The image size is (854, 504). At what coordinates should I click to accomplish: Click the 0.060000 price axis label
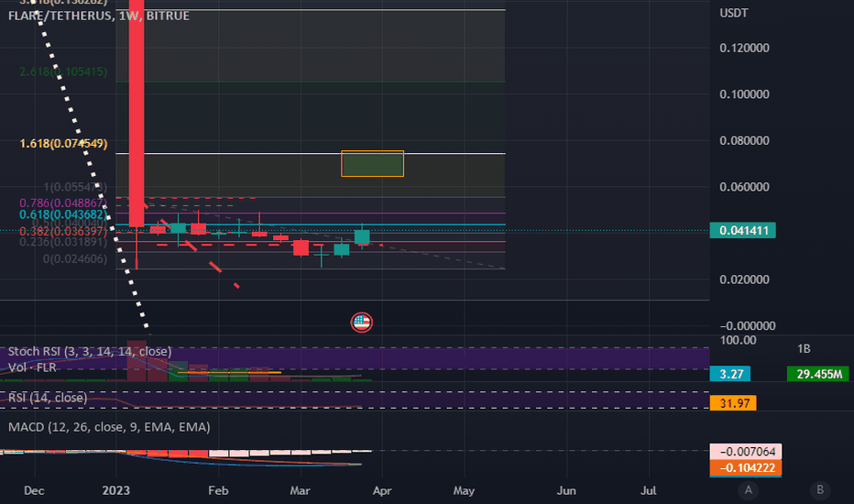pos(745,187)
